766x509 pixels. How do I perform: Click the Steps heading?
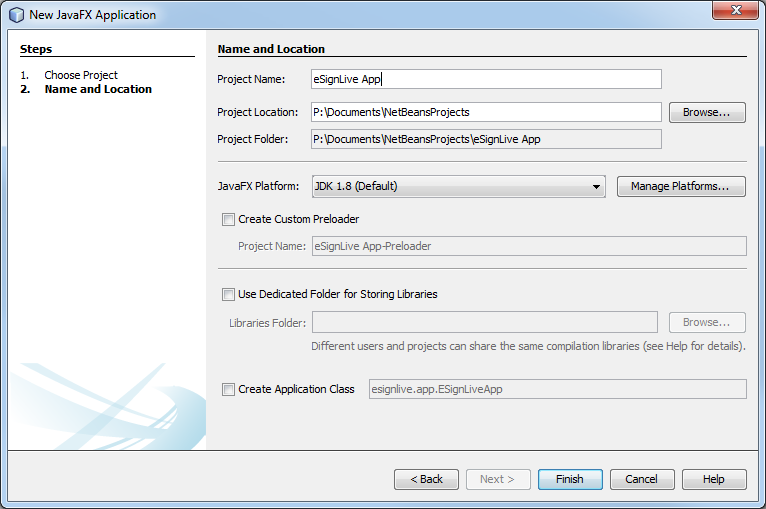[x=36, y=49]
